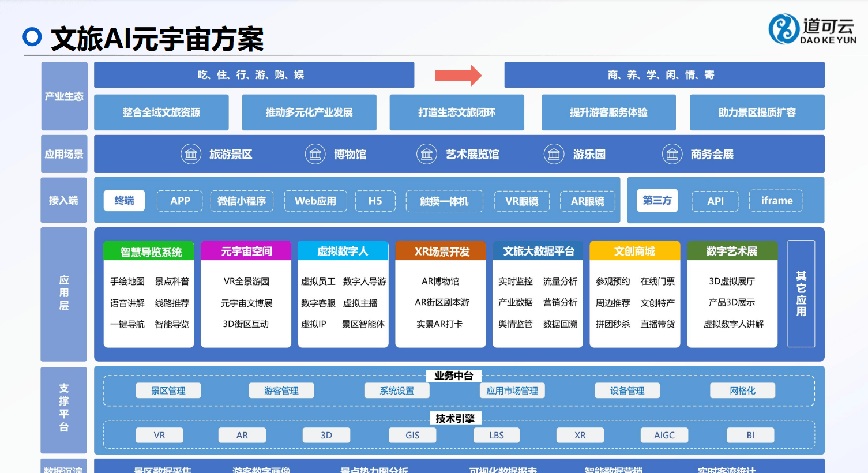The image size is (868, 473).
Task: Click the museum icon beside 旅游景区
Action: click(191, 154)
